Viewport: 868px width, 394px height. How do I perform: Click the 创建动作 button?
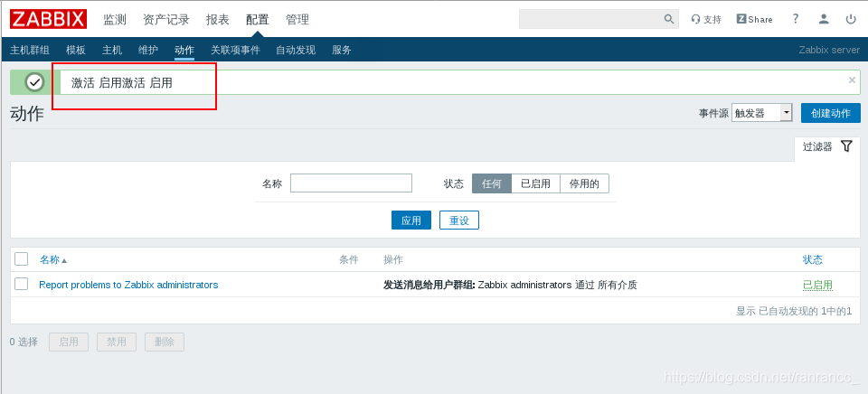tap(830, 113)
